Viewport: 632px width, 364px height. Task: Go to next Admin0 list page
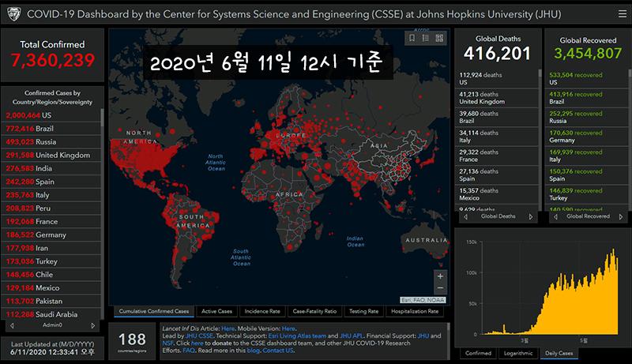click(93, 325)
